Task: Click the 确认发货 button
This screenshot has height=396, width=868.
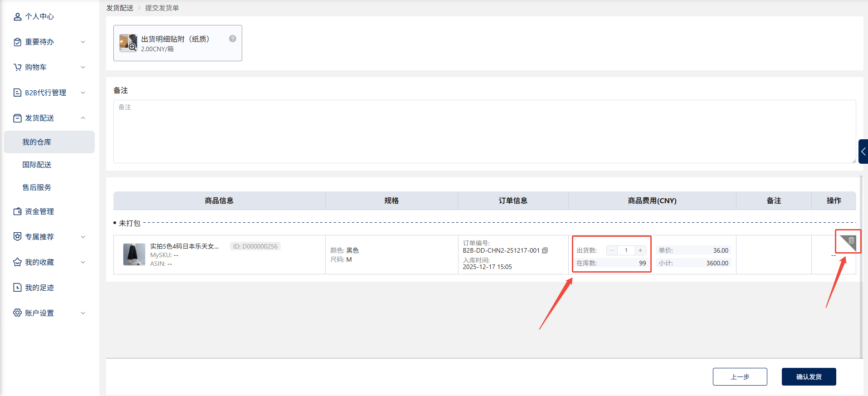Action: click(809, 377)
